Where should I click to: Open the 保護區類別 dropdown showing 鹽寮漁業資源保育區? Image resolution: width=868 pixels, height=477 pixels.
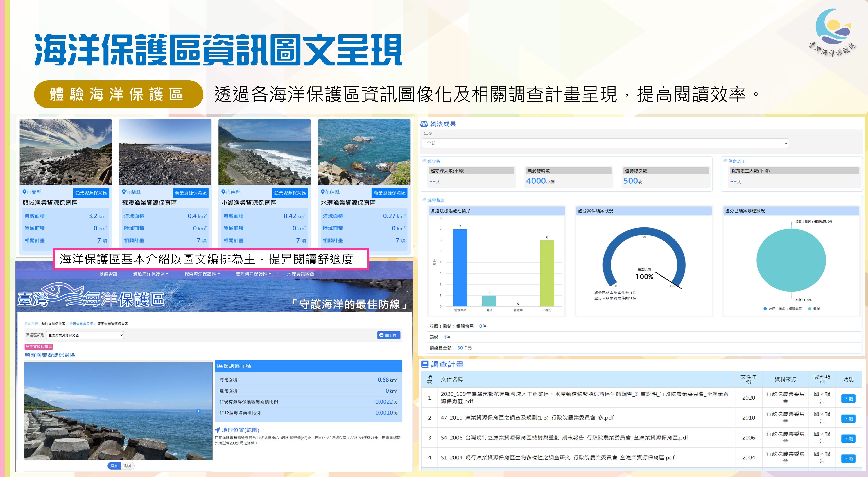85,335
